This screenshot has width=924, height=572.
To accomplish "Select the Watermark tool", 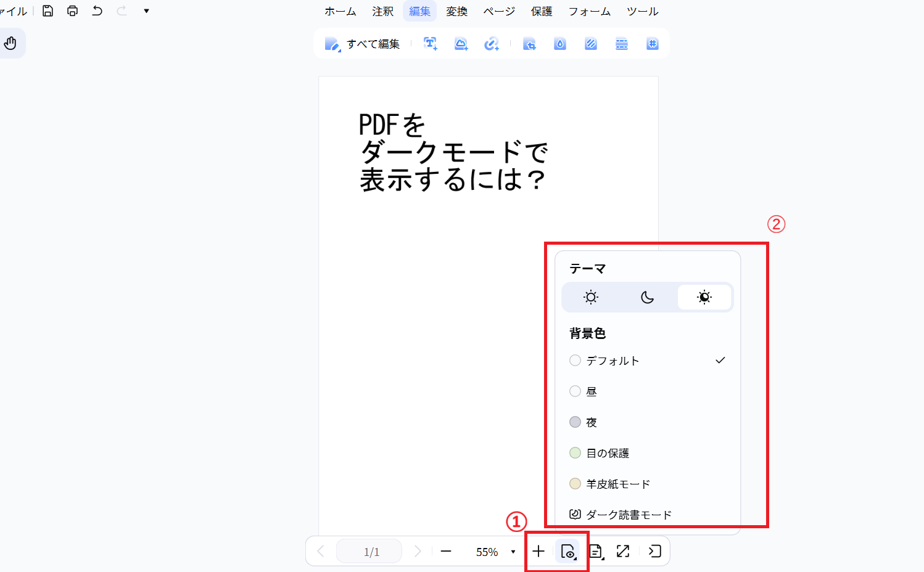I will pyautogui.click(x=560, y=43).
